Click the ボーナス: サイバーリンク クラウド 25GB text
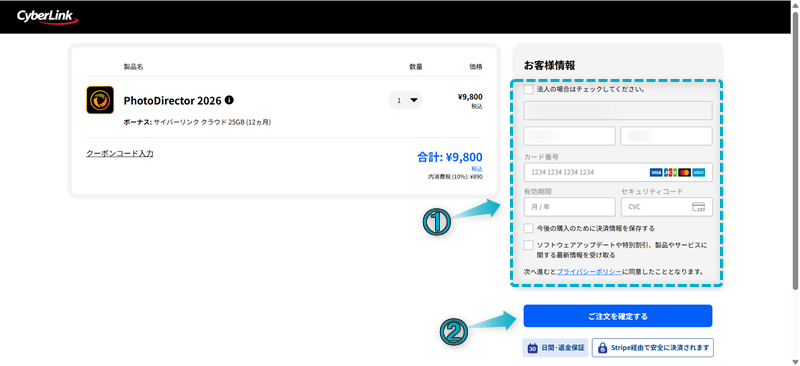This screenshot has height=366, width=800. pos(197,123)
